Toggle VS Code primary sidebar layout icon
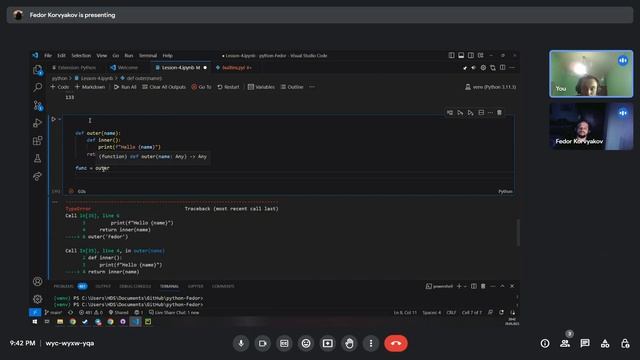640x360 pixels. [451, 56]
